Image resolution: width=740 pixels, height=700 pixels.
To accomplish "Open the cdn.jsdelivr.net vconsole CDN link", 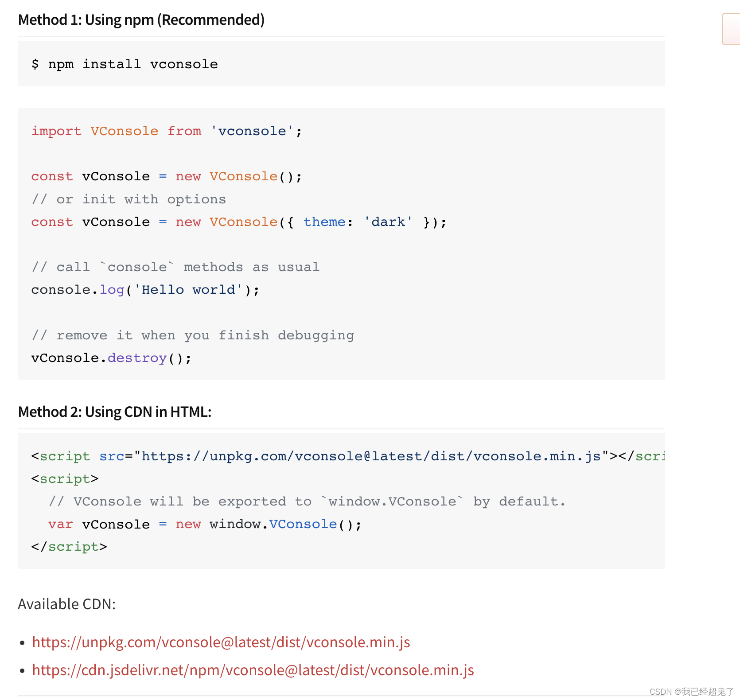I will 253,670.
